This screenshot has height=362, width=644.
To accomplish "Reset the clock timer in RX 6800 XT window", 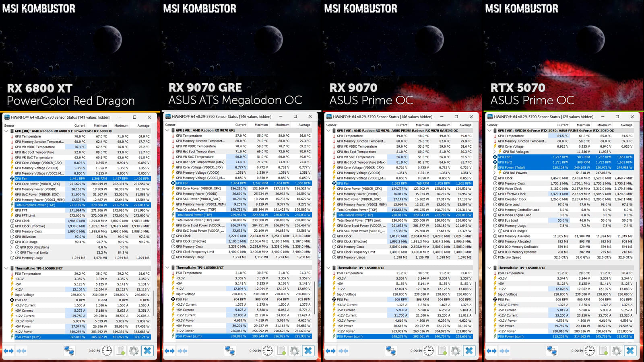I will pyautogui.click(x=107, y=351).
